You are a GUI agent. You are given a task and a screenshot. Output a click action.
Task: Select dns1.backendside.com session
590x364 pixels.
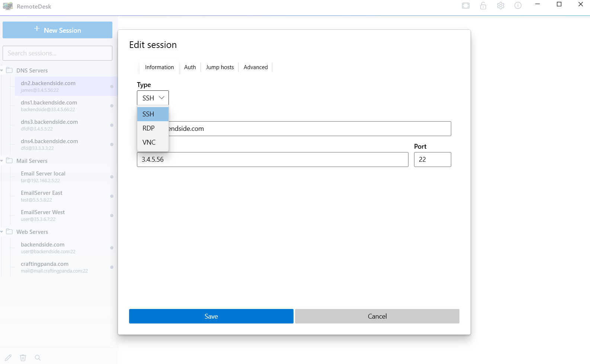[x=66, y=106]
